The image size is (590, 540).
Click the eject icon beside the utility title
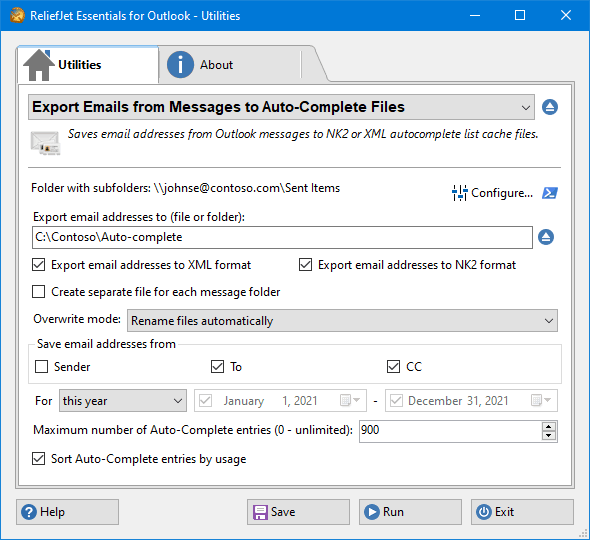coord(550,107)
